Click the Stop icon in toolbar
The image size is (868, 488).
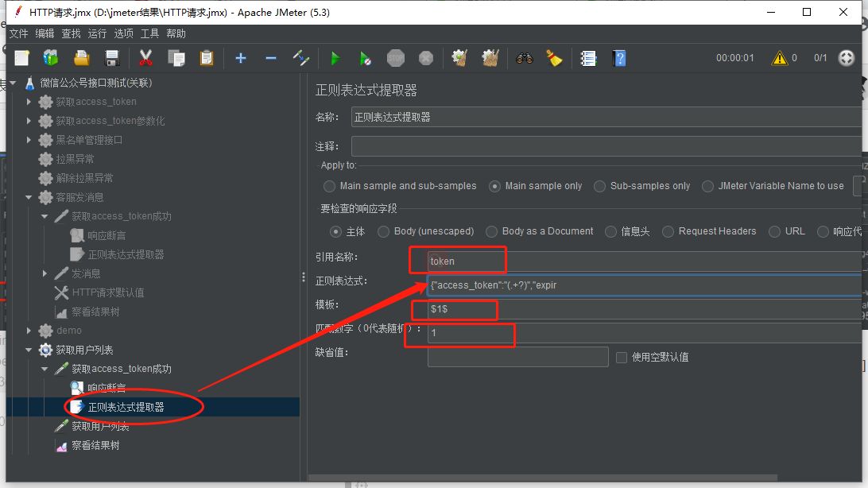(396, 58)
